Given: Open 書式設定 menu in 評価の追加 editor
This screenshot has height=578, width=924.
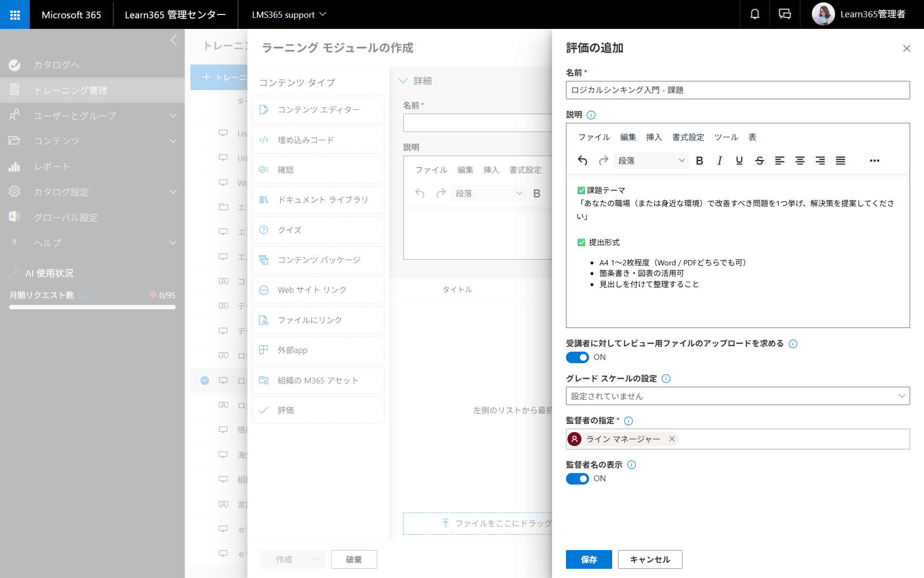Looking at the screenshot, I should click(x=688, y=137).
